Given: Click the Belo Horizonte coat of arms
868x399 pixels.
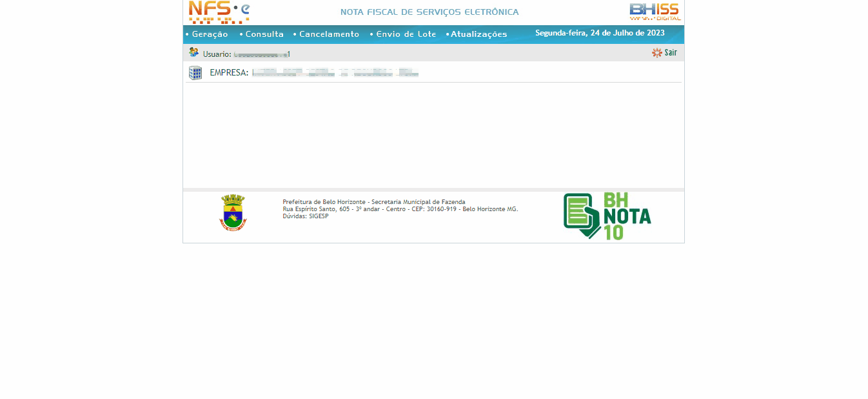Looking at the screenshot, I should pyautogui.click(x=233, y=213).
